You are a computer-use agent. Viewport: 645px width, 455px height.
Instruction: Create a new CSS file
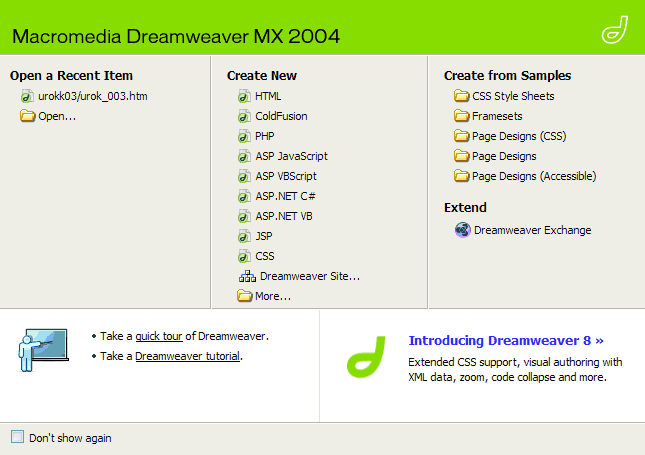pos(264,256)
